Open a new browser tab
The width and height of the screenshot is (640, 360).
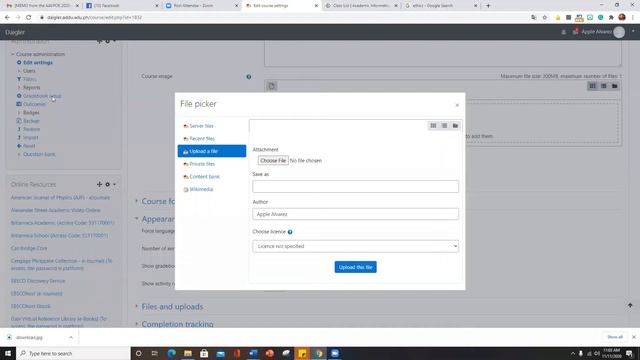488,6
